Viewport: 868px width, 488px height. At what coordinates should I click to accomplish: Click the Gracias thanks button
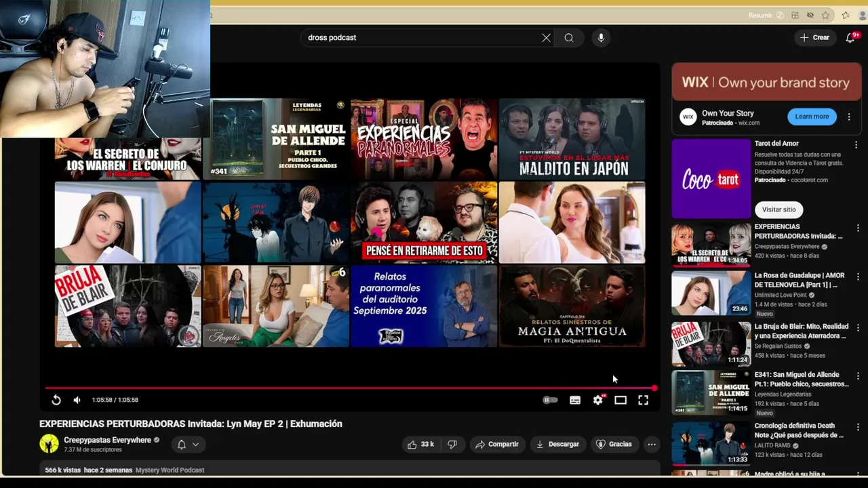pyautogui.click(x=614, y=445)
